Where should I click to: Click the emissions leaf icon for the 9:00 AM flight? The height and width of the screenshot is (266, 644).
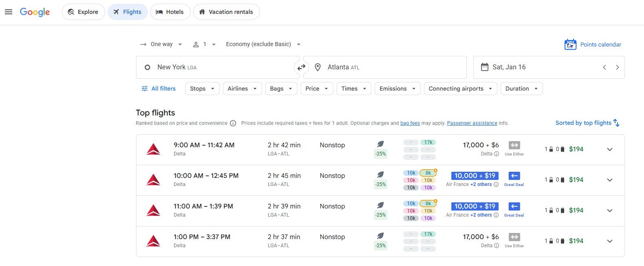380,144
